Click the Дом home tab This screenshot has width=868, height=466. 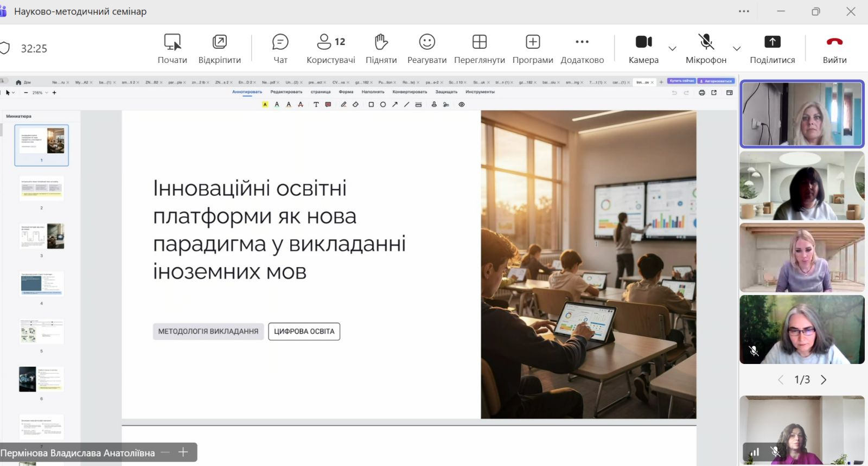pyautogui.click(x=23, y=82)
